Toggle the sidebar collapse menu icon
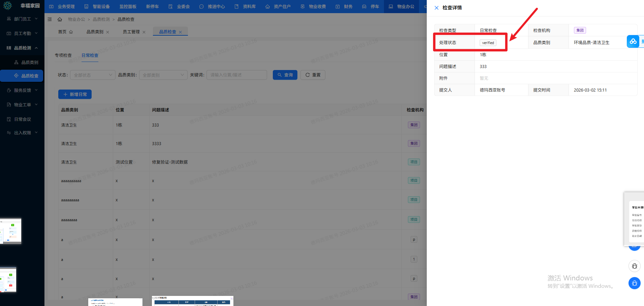The width and height of the screenshot is (644, 306). coord(50,19)
